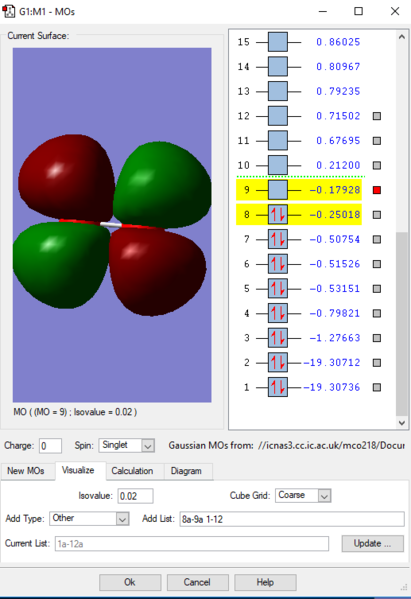Open the Add Type dropdown showing Other

click(x=89, y=519)
